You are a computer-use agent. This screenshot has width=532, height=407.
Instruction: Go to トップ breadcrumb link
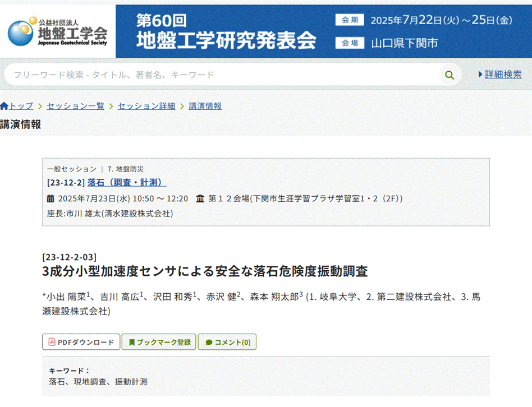21,106
